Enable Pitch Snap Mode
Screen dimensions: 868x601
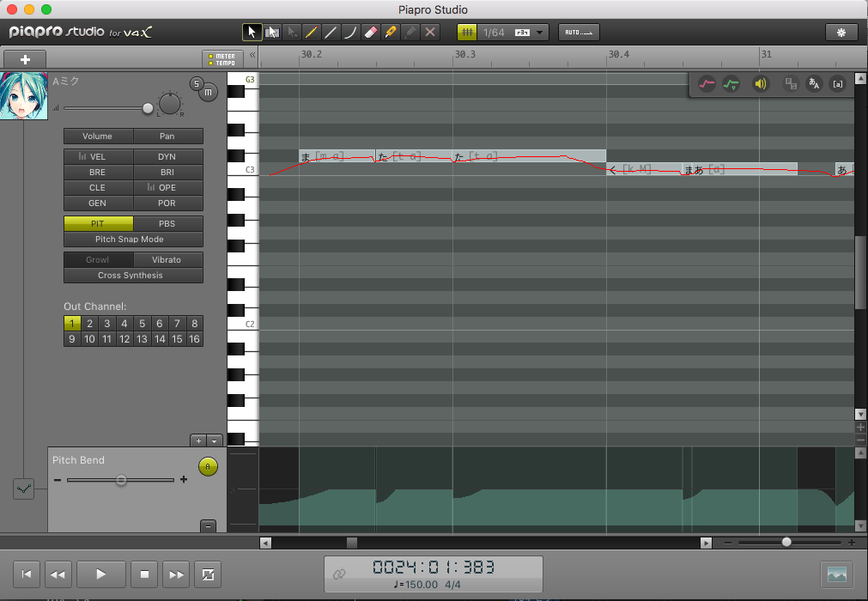pos(133,239)
